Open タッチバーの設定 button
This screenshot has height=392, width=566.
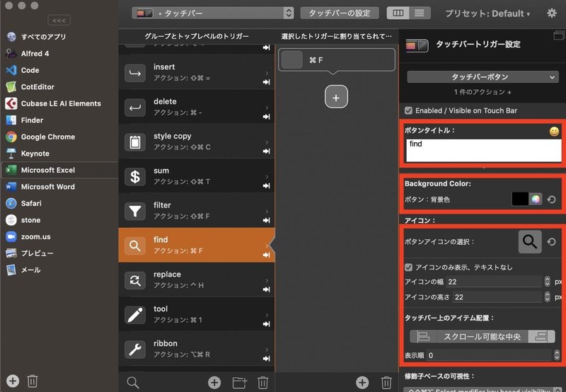[x=340, y=13]
